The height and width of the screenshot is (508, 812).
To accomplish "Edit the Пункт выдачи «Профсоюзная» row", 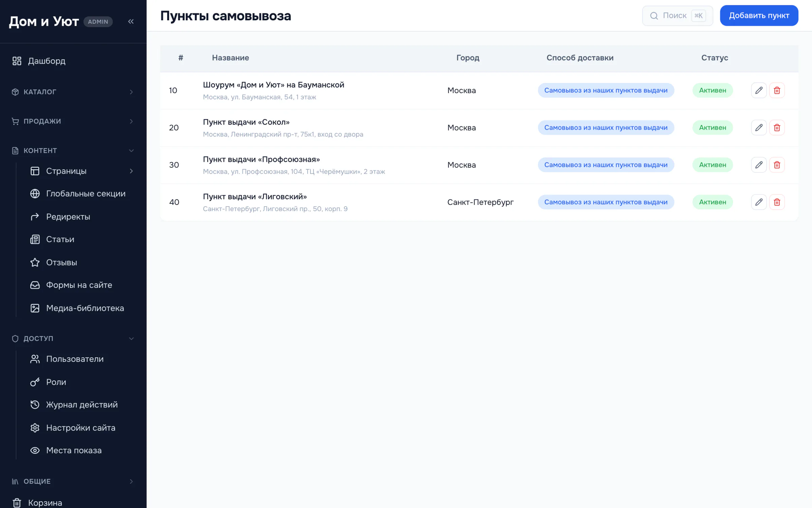I will click(x=759, y=165).
